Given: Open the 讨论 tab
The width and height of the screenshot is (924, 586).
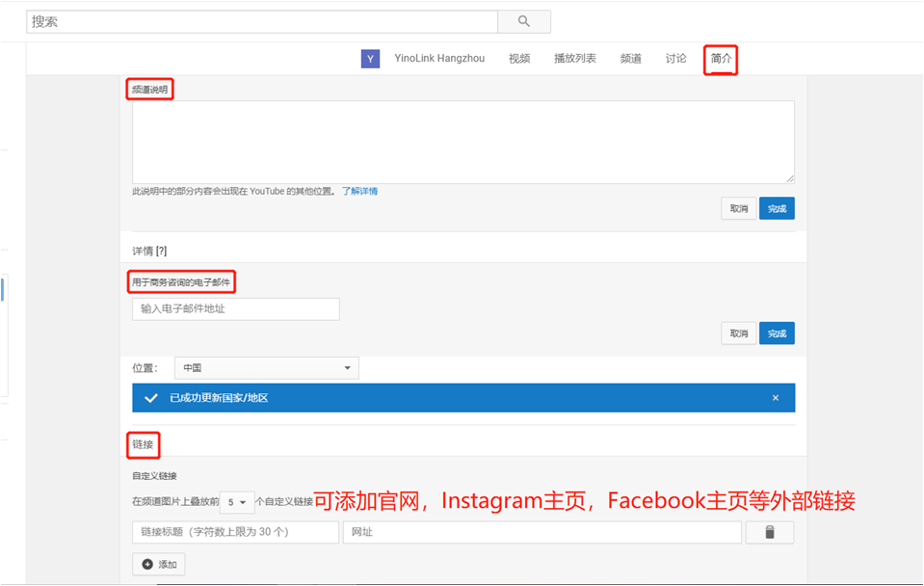Looking at the screenshot, I should point(674,59).
